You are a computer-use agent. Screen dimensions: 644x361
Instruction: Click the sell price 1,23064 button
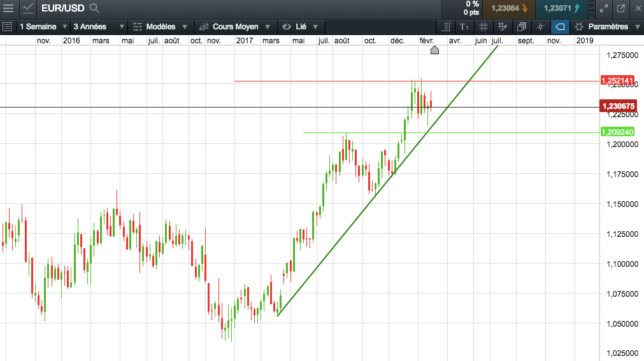coord(509,8)
